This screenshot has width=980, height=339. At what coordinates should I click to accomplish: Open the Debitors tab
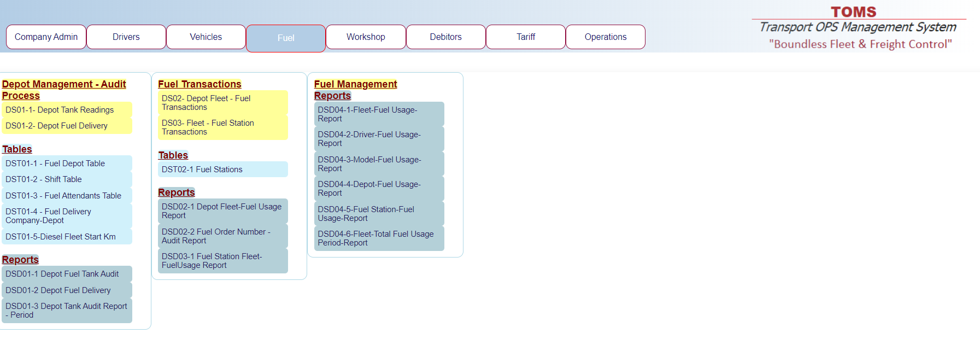pos(445,37)
